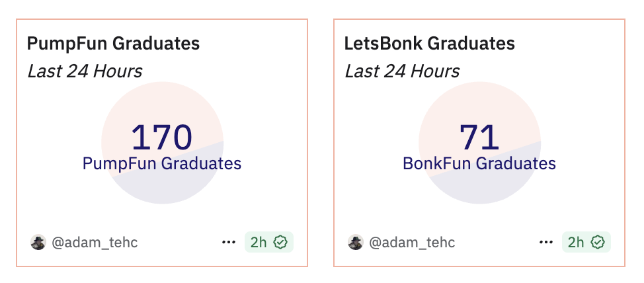Screen dimensions: 644x283
Task: Open the @adam_tehc profile from the LetsBonk card
Action: [x=412, y=242]
